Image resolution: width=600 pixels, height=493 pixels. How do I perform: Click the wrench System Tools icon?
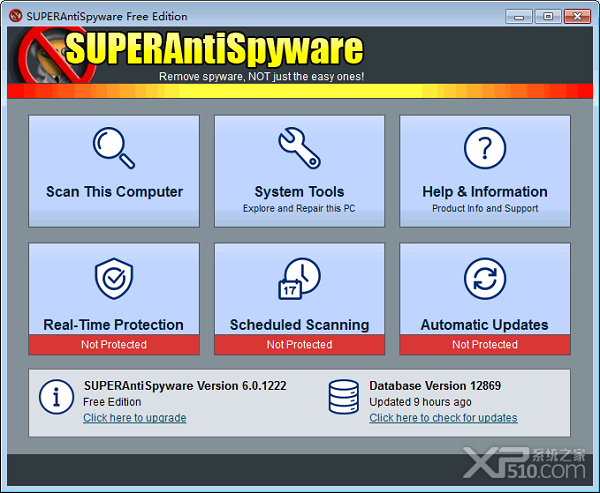[299, 148]
